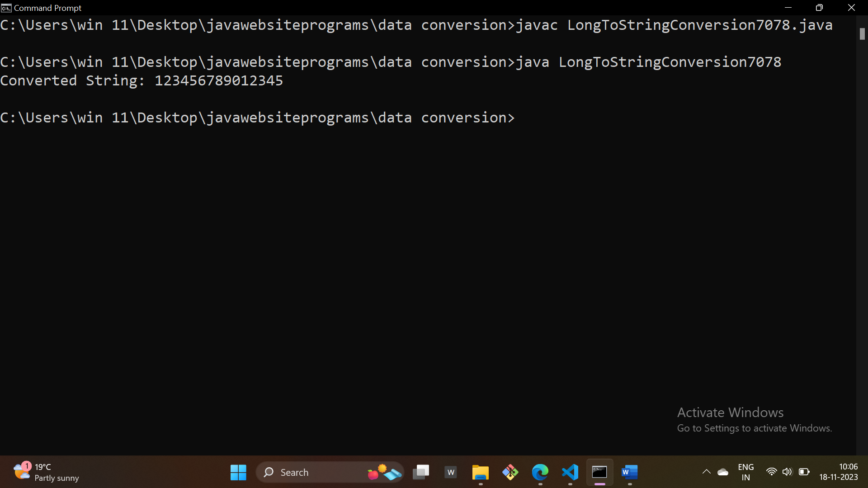Open the colorful diamond app icon in taskbar

(x=510, y=473)
